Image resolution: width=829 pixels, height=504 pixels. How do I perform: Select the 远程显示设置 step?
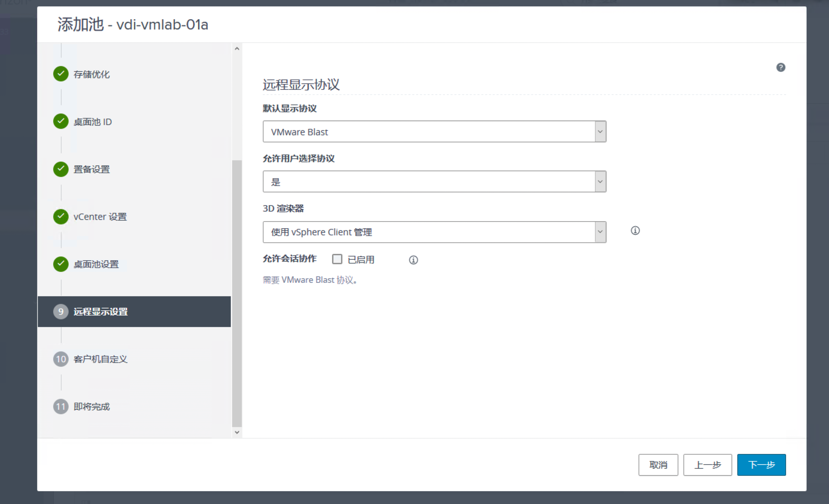pos(101,312)
